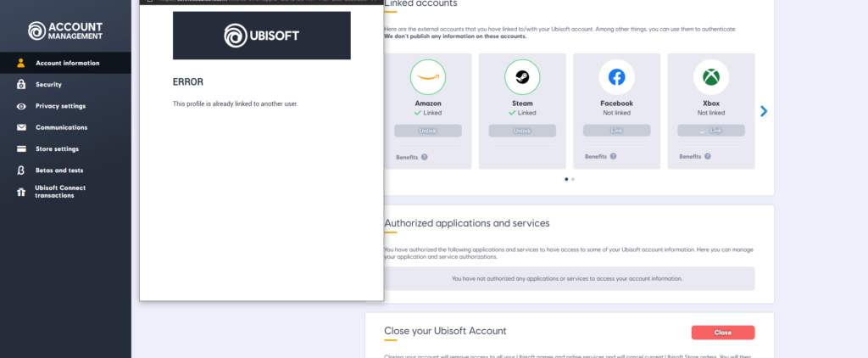
Task: Click Facebook Not linked status text
Action: tap(617, 113)
